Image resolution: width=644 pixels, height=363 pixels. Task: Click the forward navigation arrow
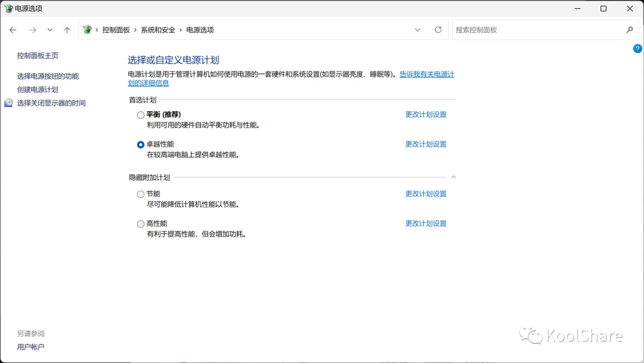(32, 30)
